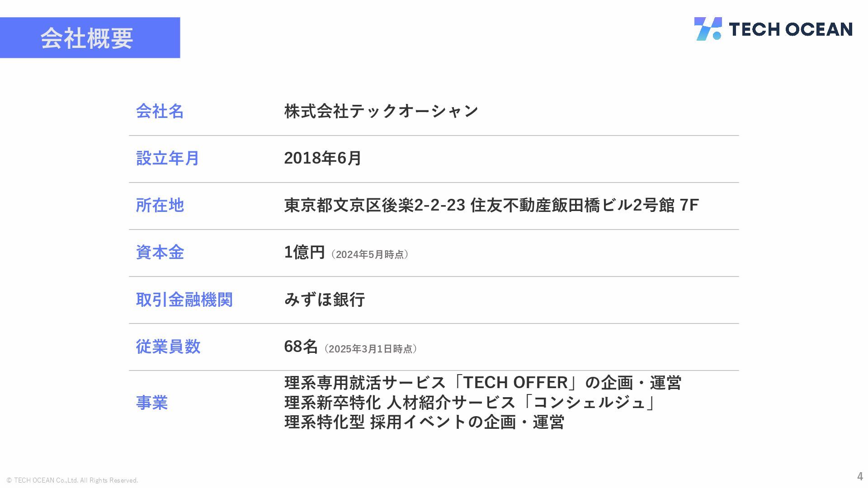Click the 会社名 row label
The height and width of the screenshot is (488, 868).
160,111
